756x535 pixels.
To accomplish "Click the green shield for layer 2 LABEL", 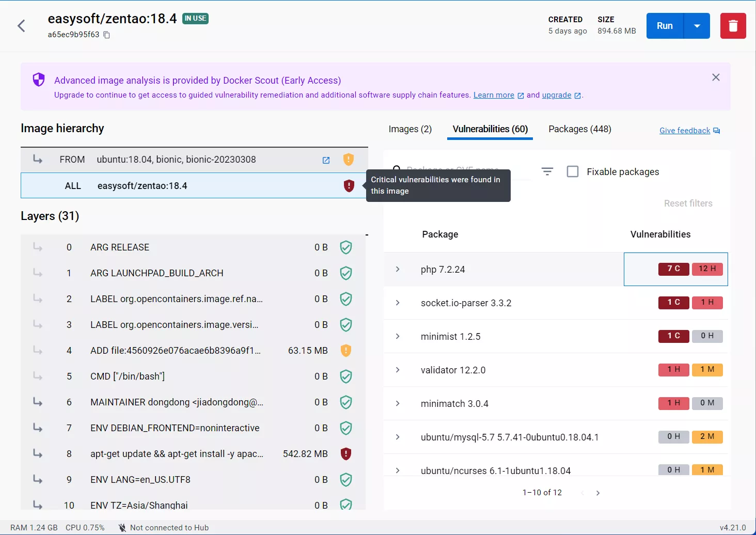I will tap(346, 299).
